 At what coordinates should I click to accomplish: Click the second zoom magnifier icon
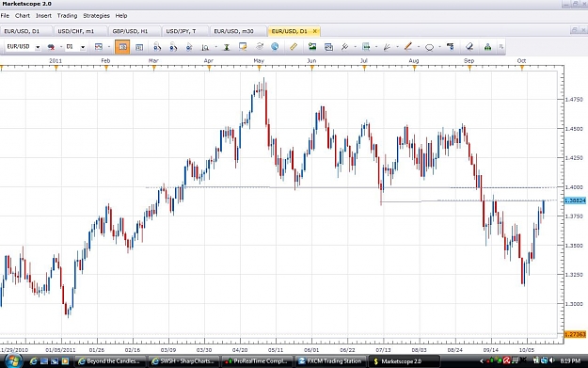coord(173,47)
